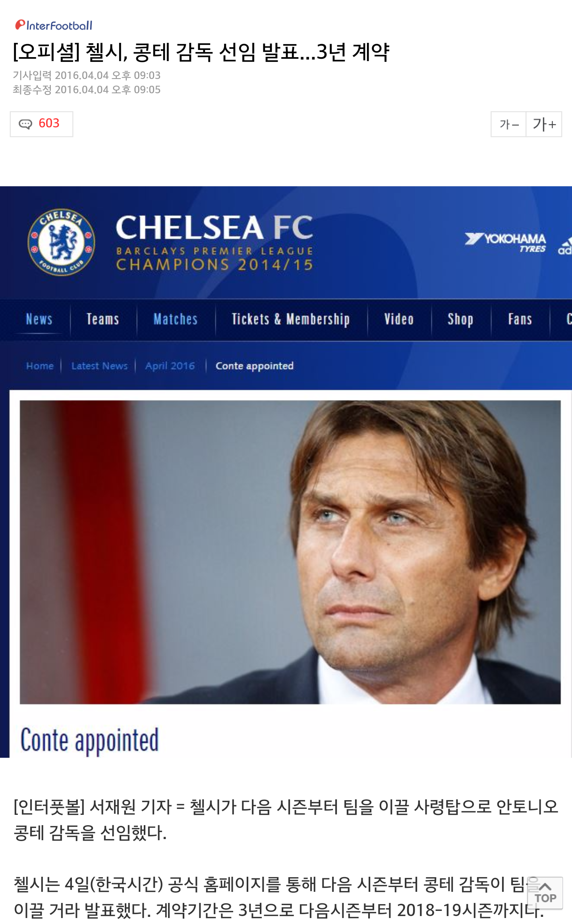Go to the Video section
The image size is (572, 924).
tap(399, 319)
